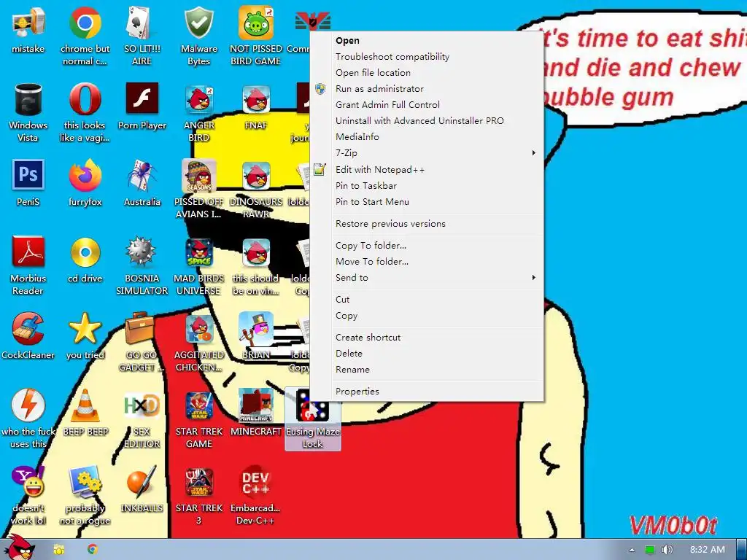The image size is (747, 560).
Task: Select the Photoshop 'PeniS' icon
Action: 28,183
